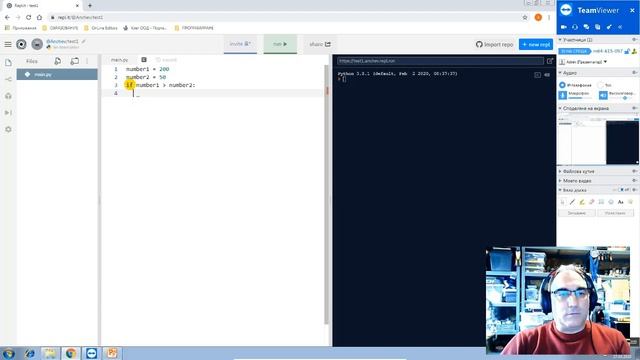The width and height of the screenshot is (640, 360).
Task: Adjust the microphone volume slider
Action: pyautogui.click(x=580, y=98)
